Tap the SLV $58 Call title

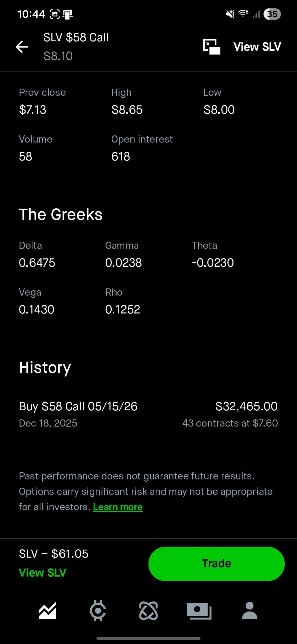point(76,37)
